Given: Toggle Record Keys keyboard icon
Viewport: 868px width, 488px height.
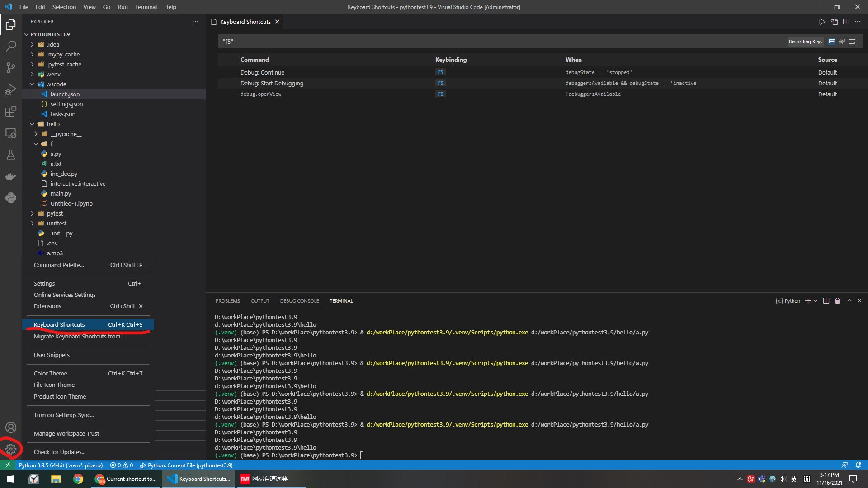Looking at the screenshot, I should click(x=832, y=42).
